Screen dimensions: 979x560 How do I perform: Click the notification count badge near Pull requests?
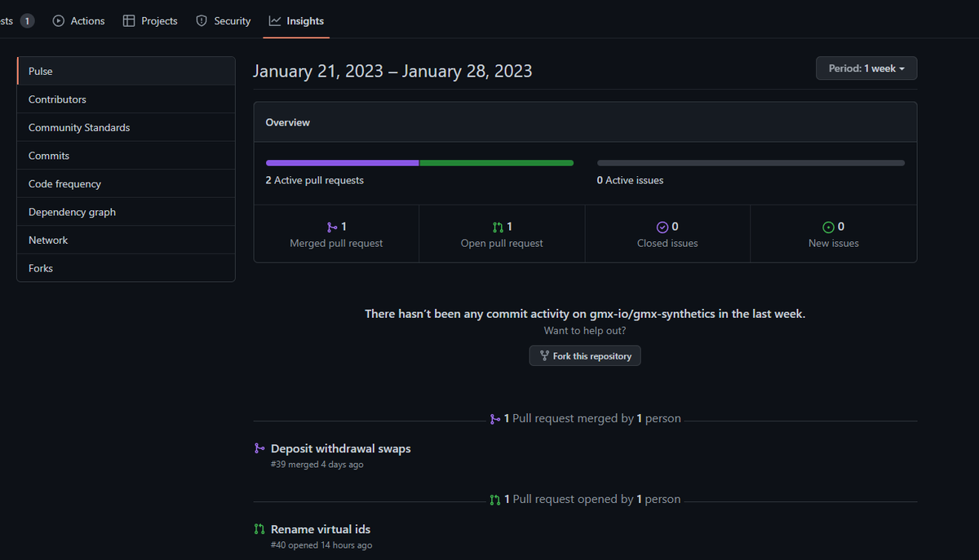(x=27, y=19)
